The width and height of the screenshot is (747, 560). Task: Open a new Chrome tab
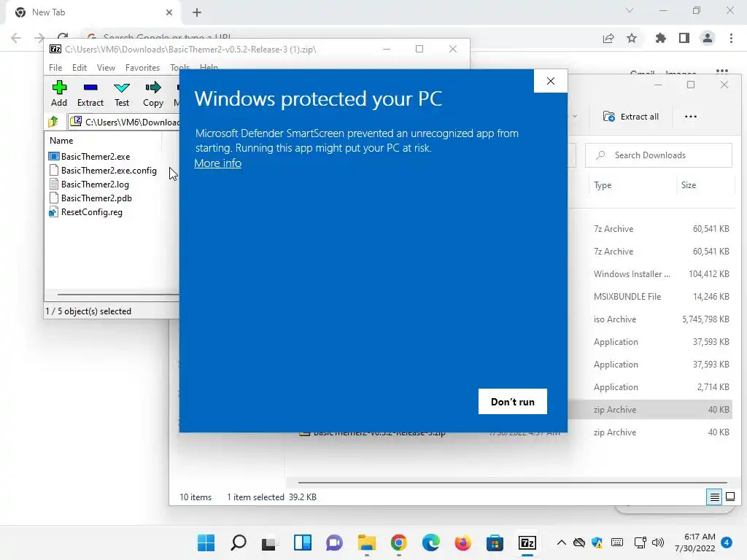pyautogui.click(x=197, y=13)
